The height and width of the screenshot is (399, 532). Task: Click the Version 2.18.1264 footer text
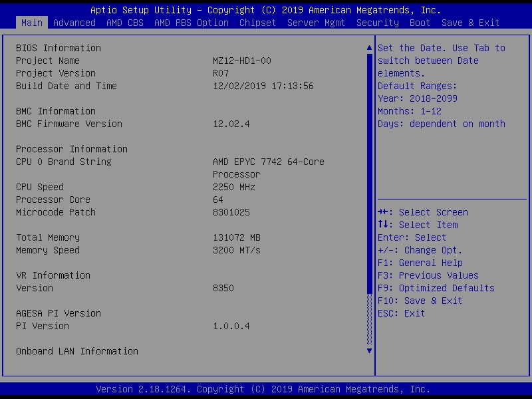(x=142, y=389)
